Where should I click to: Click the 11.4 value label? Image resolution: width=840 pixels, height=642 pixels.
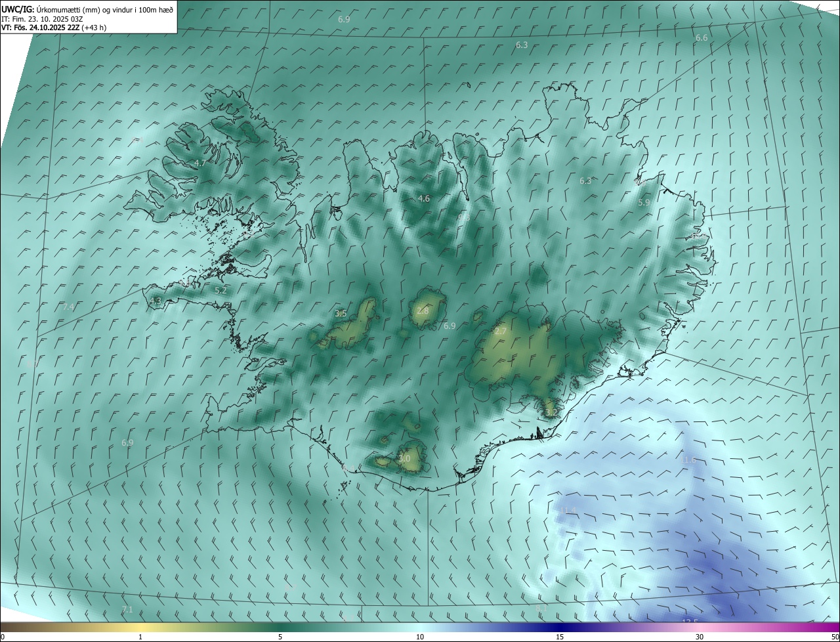568,510
